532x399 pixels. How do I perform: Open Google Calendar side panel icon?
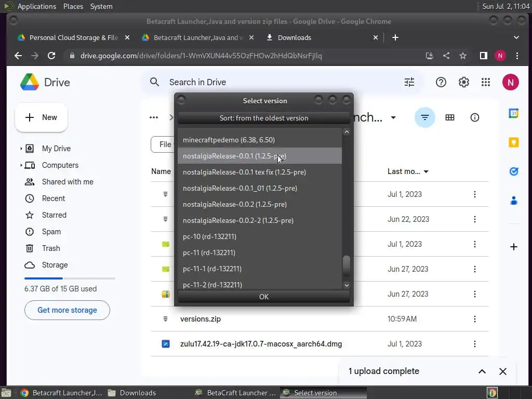[514, 113]
